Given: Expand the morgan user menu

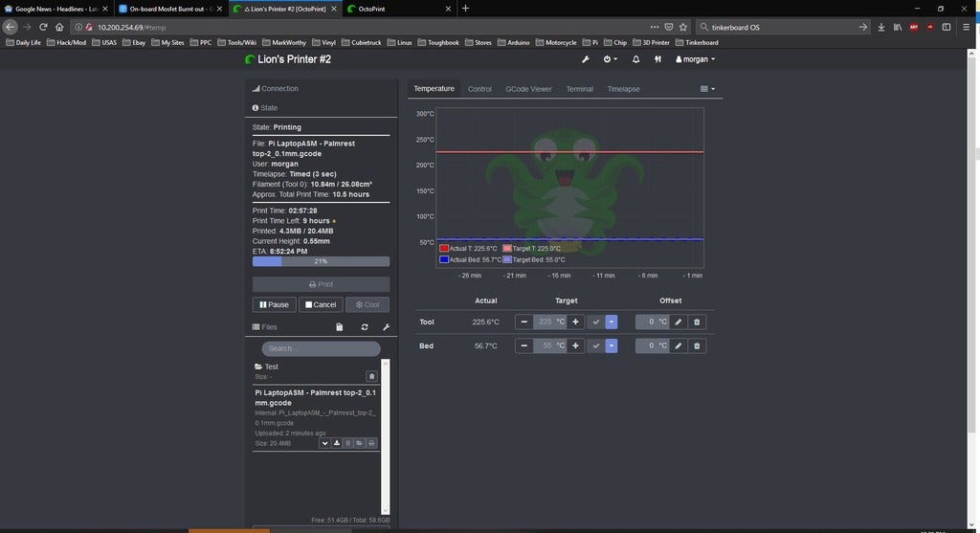Looking at the screenshot, I should click(696, 59).
